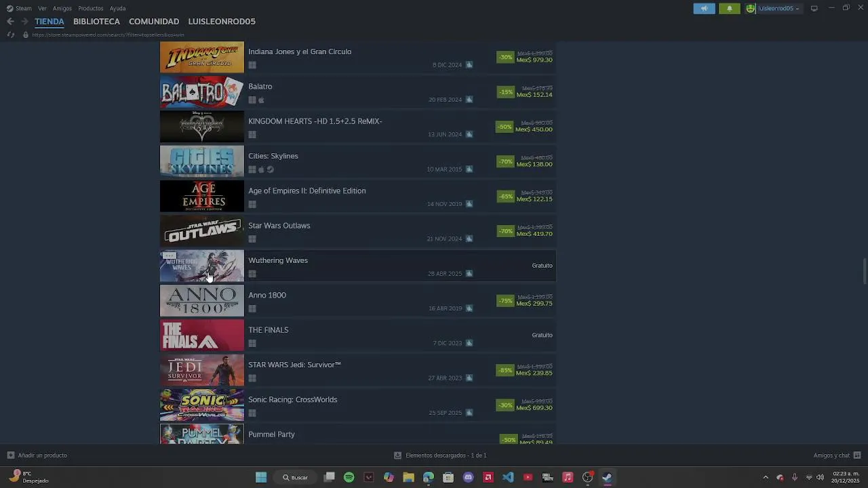Image resolution: width=868 pixels, height=488 pixels.
Task: Open OBS Studio from the taskbar
Action: [587, 477]
